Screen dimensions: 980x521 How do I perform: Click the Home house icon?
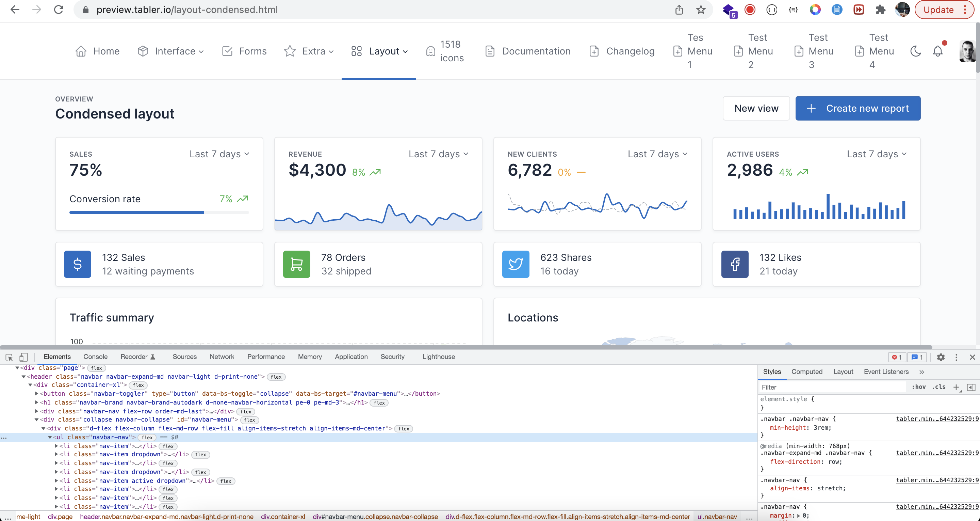tap(81, 51)
